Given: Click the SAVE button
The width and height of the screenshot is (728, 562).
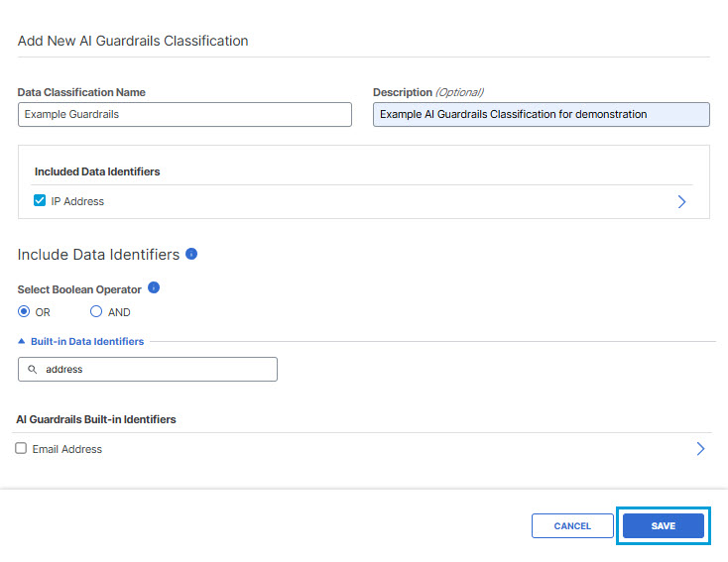Looking at the screenshot, I should point(663,525).
